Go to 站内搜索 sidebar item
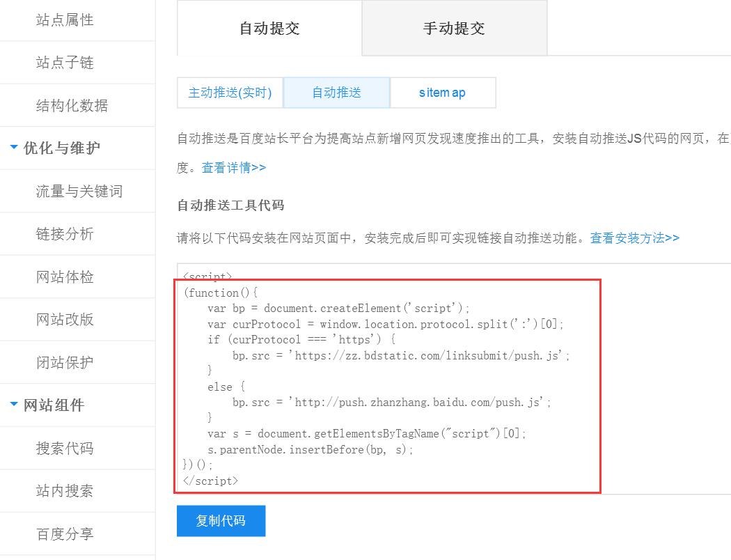 (x=65, y=490)
